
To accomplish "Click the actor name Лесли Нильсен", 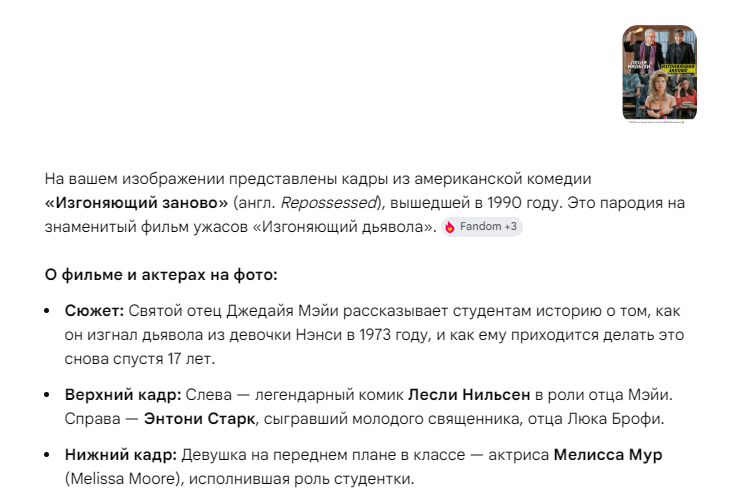I will tap(469, 395).
